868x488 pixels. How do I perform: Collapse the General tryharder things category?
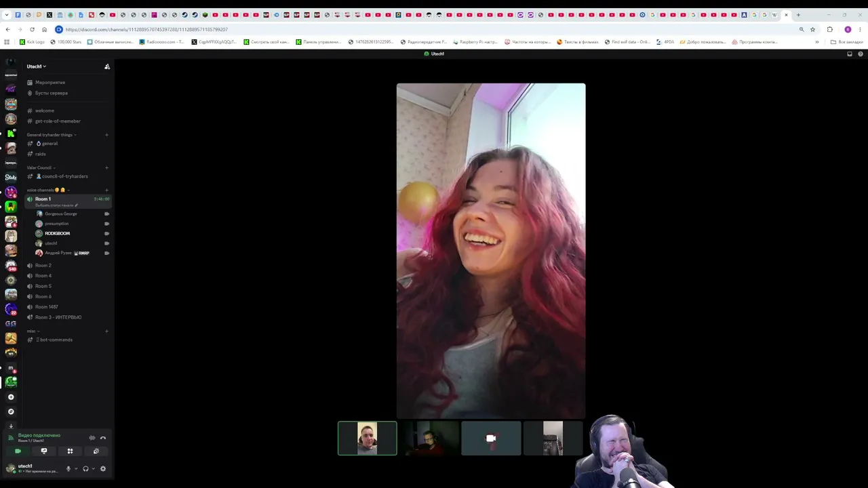(52, 135)
